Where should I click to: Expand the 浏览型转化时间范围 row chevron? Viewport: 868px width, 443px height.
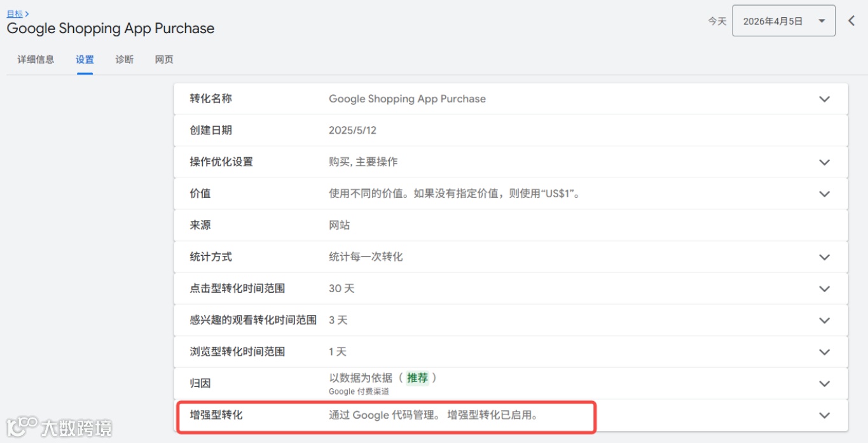(x=825, y=352)
